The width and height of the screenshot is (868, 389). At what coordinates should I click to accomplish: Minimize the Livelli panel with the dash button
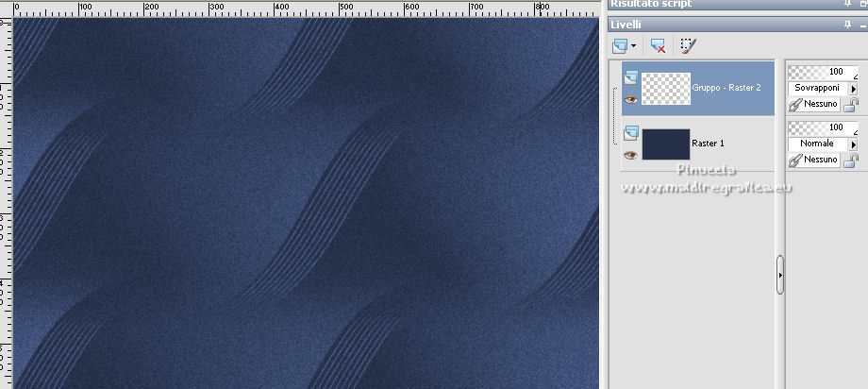tap(863, 25)
